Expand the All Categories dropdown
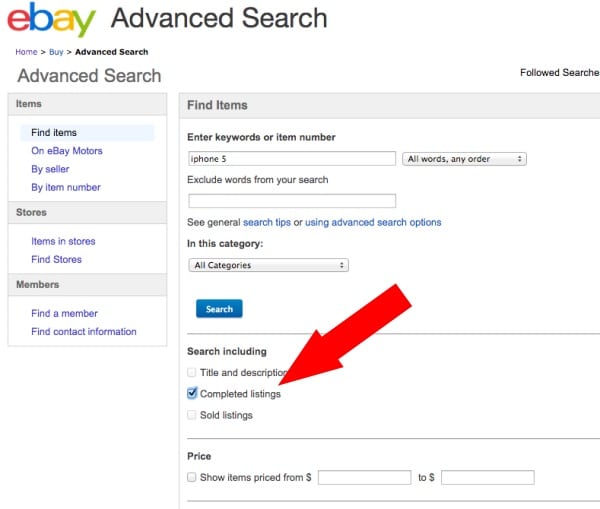This screenshot has height=509, width=600. pos(268,265)
